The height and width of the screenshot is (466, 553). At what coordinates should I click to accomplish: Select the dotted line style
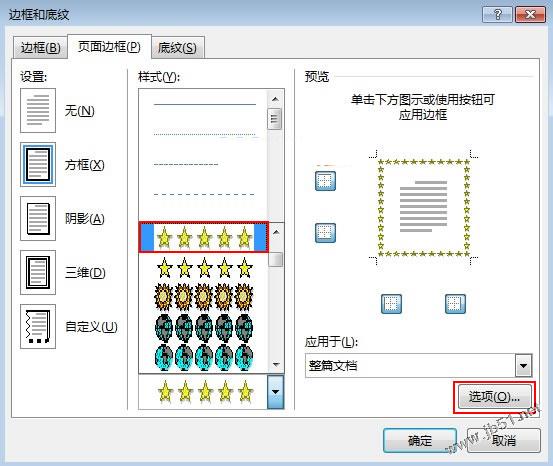(x=205, y=134)
